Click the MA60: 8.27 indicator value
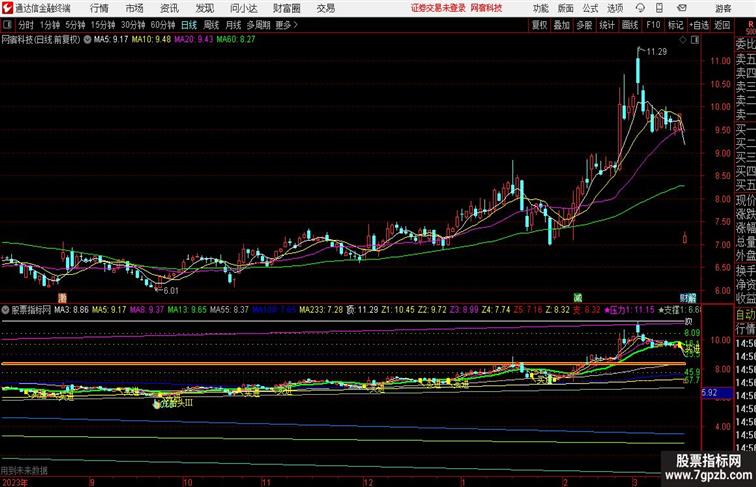The height and width of the screenshot is (487, 756). click(236, 40)
